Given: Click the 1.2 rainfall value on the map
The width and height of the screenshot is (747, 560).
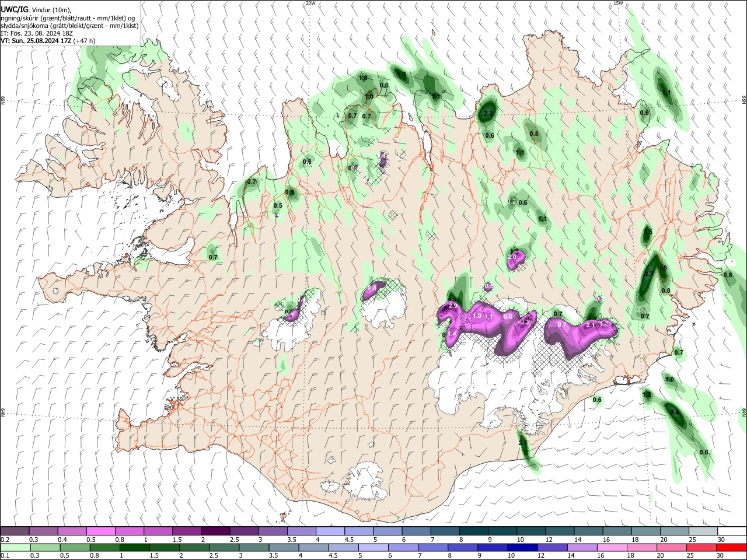Looking at the screenshot, I should pos(647,395).
